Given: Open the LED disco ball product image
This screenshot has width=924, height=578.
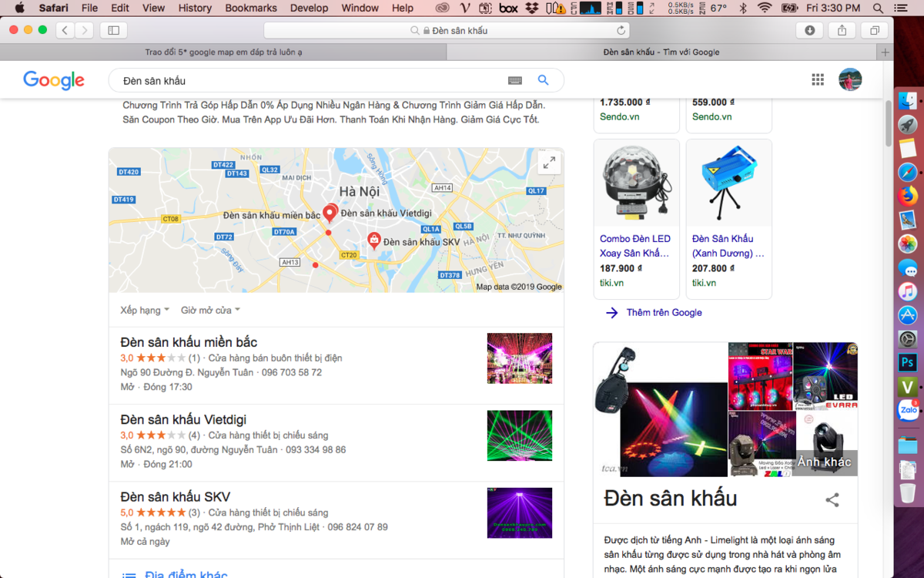Looking at the screenshot, I should point(636,183).
